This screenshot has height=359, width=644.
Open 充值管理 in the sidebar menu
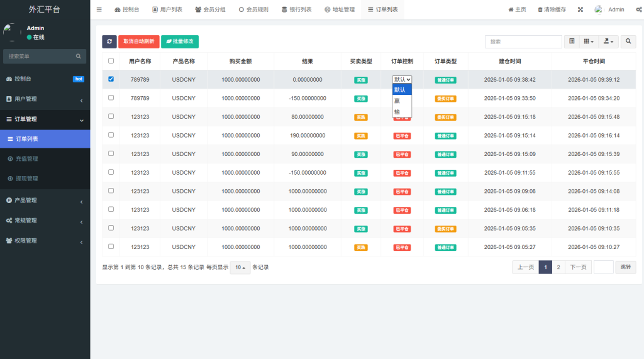[27, 158]
